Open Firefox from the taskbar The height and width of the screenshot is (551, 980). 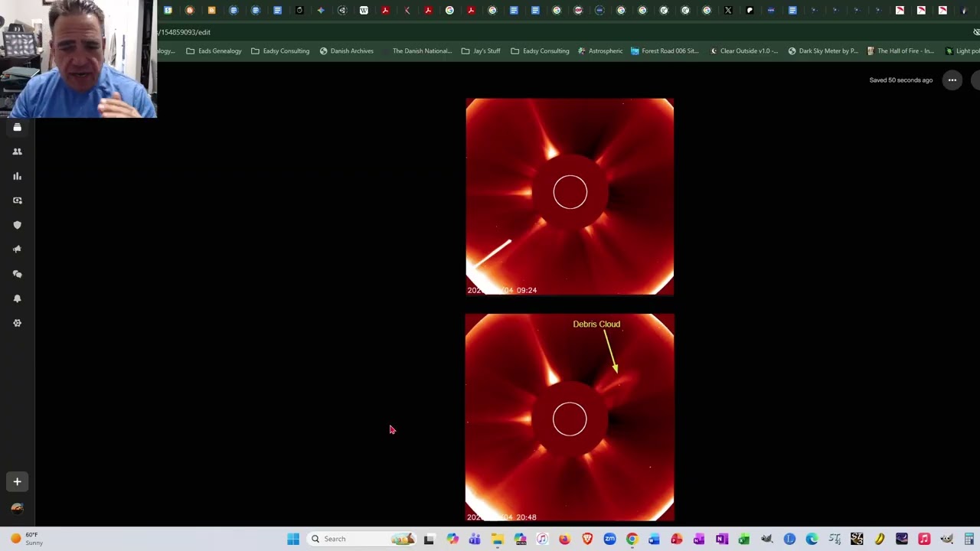[x=564, y=539]
